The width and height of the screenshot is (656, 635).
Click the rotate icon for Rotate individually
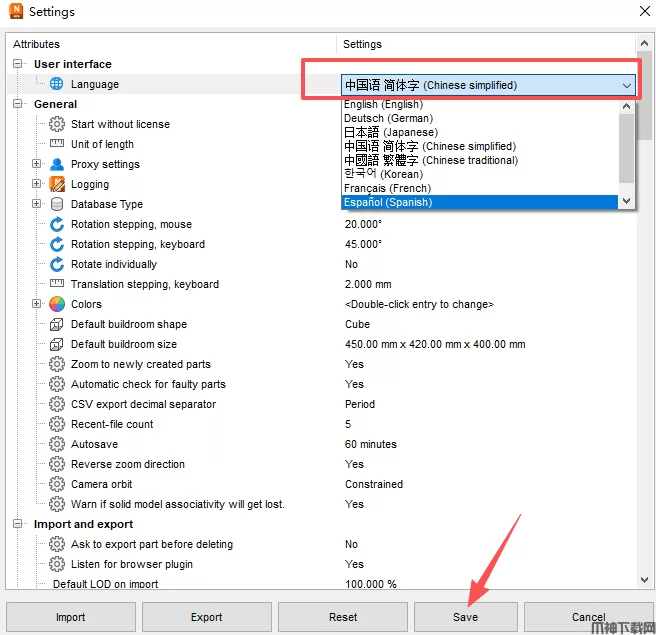56,264
